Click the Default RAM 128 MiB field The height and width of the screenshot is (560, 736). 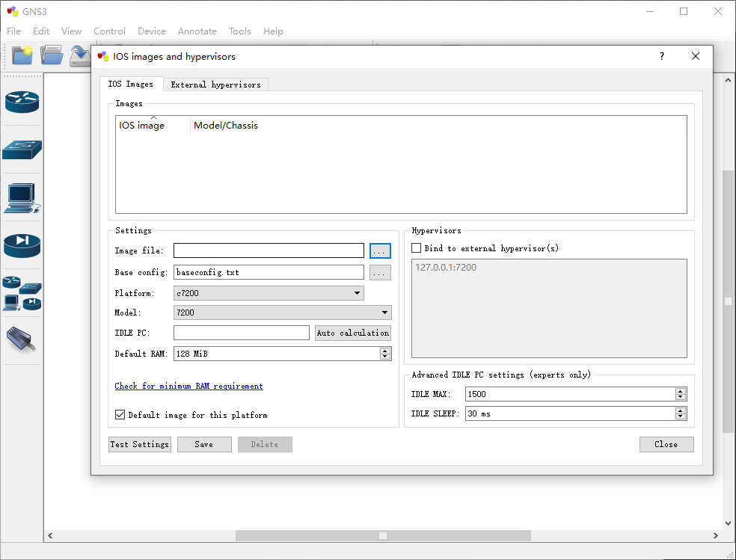[277, 354]
